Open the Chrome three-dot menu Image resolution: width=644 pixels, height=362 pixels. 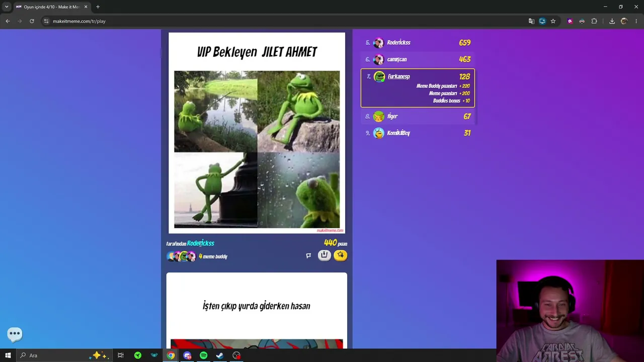pos(636,21)
